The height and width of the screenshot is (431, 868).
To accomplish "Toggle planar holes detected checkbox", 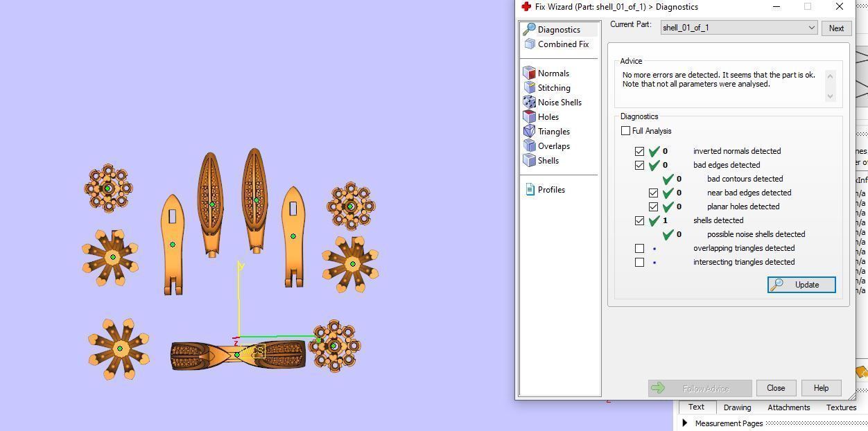I will [x=653, y=206].
